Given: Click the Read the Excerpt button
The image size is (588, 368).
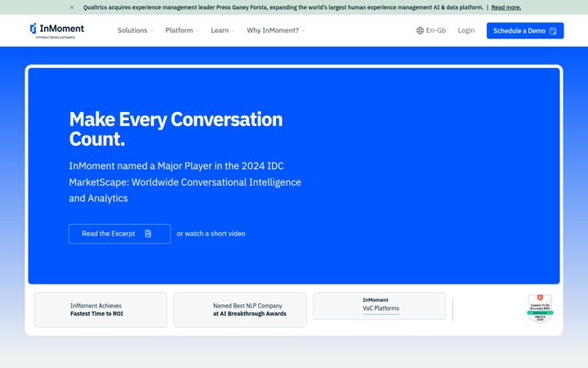Looking at the screenshot, I should click(119, 234).
